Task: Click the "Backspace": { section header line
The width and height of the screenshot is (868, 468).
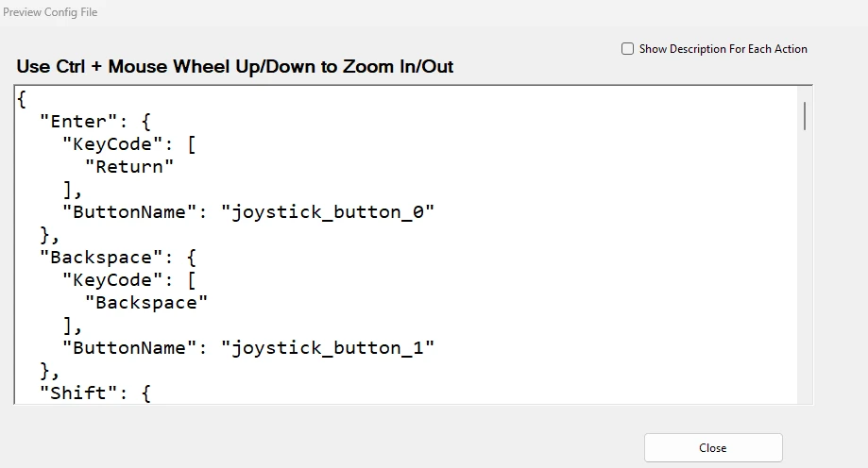Action: tap(117, 258)
